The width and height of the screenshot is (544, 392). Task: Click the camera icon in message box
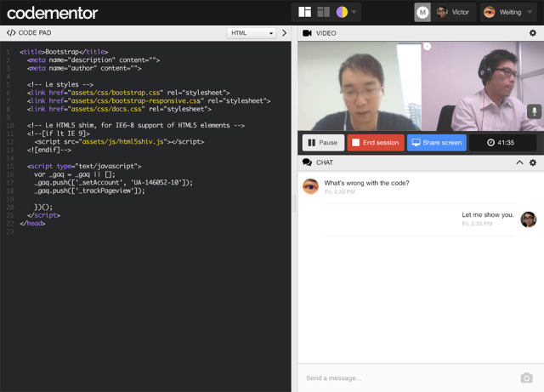(x=526, y=378)
